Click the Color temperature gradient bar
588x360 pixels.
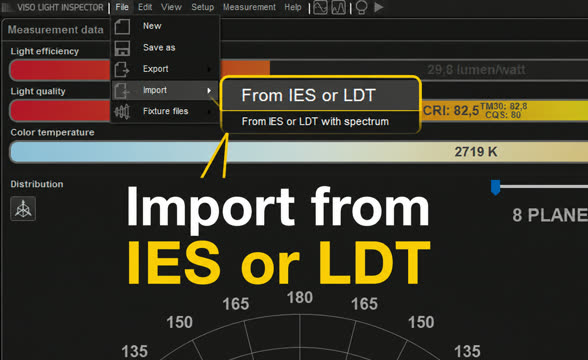click(x=298, y=152)
